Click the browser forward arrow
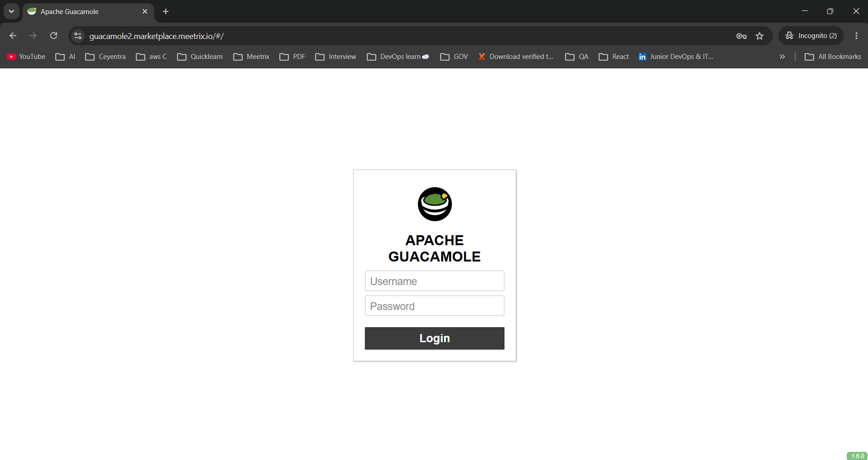Screen dimensions: 868x460 pyautogui.click(x=33, y=36)
